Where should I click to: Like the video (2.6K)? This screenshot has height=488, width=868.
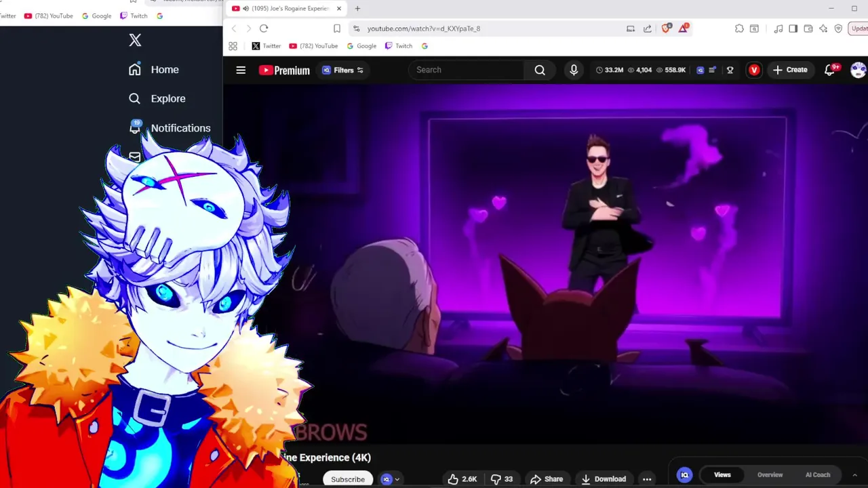coord(462,479)
